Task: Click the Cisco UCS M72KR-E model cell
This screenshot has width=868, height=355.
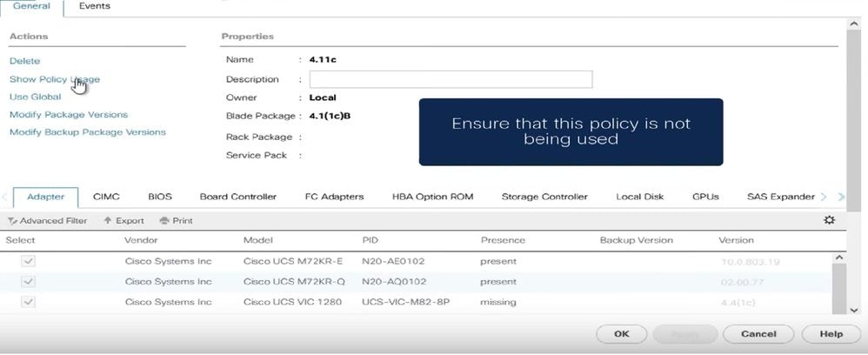Action: (x=293, y=261)
